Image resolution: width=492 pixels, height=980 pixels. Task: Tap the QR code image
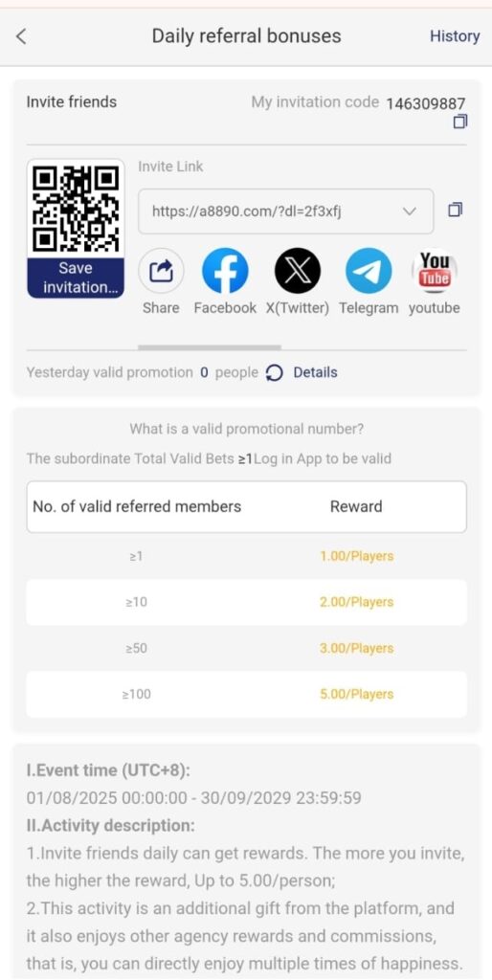76,209
